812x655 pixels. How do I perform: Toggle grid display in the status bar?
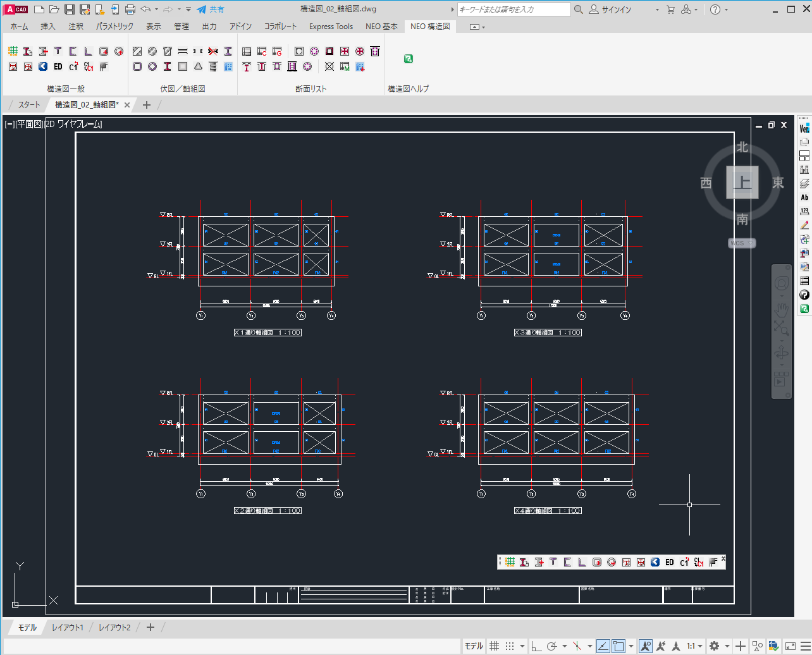coord(495,646)
